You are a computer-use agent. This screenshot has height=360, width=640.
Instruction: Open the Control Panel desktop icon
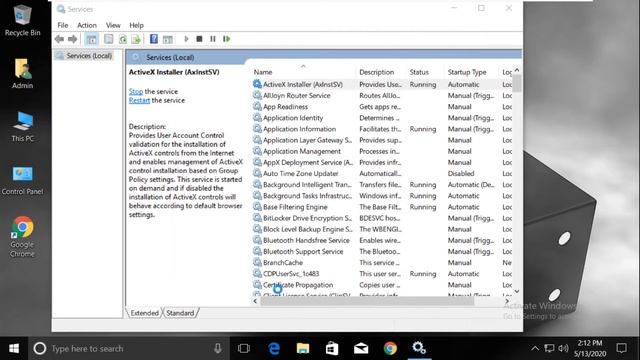pos(22,180)
